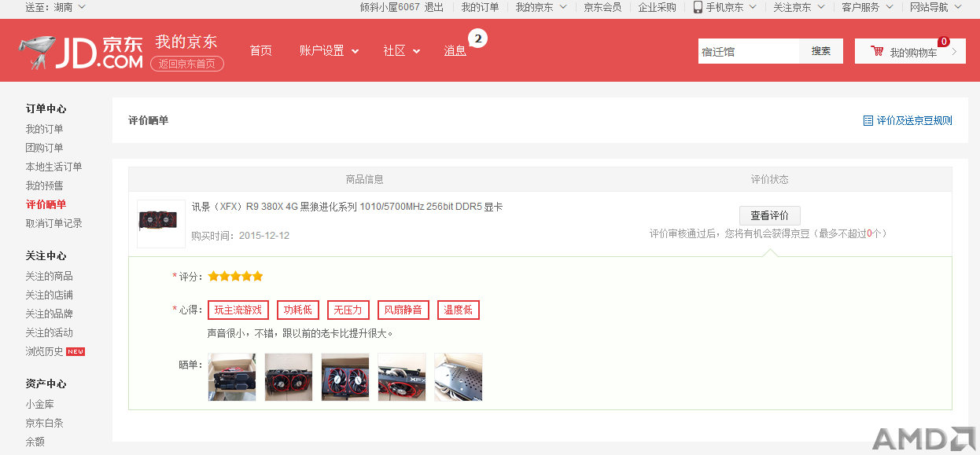Select 评价晒单 in the sidebar
Image resolution: width=980 pixels, height=455 pixels.
pos(46,204)
